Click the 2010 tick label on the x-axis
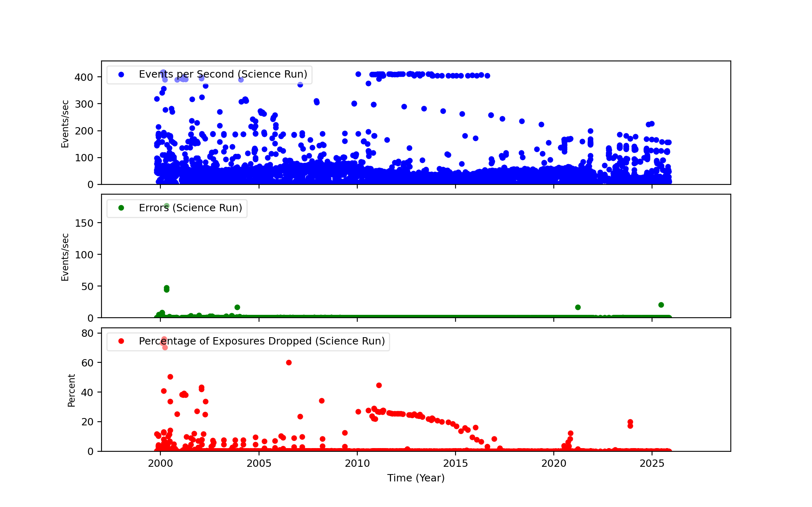The width and height of the screenshot is (812, 507). (357, 464)
